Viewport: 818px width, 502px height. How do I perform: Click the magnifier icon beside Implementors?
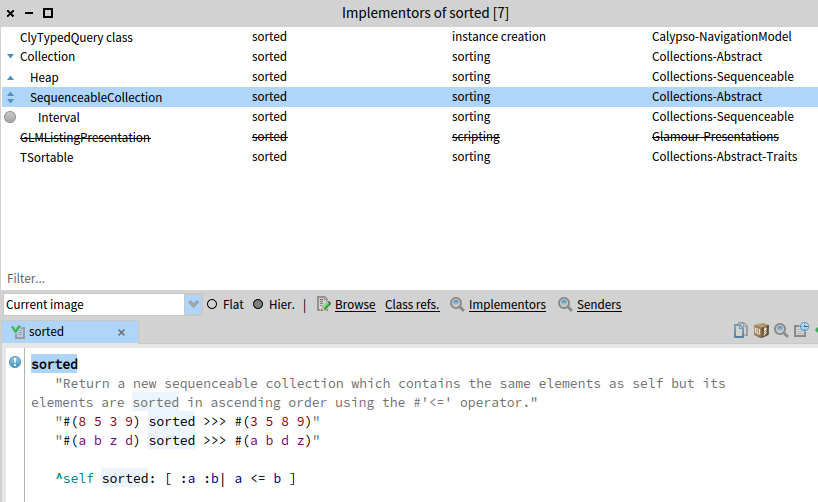coord(457,304)
